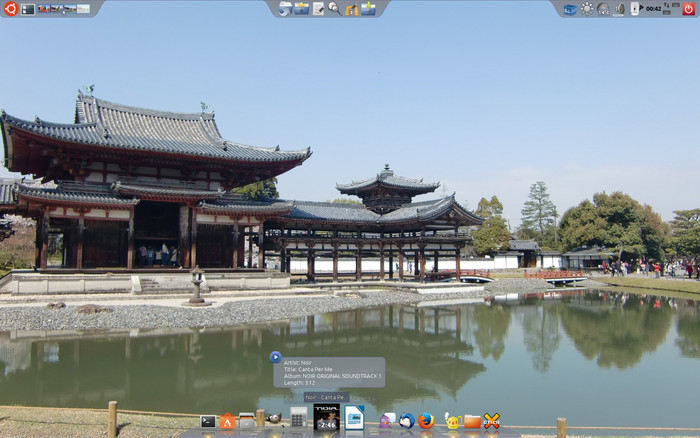Launch the text editor notepad icon
This screenshot has width=700, height=438.
(318, 8)
